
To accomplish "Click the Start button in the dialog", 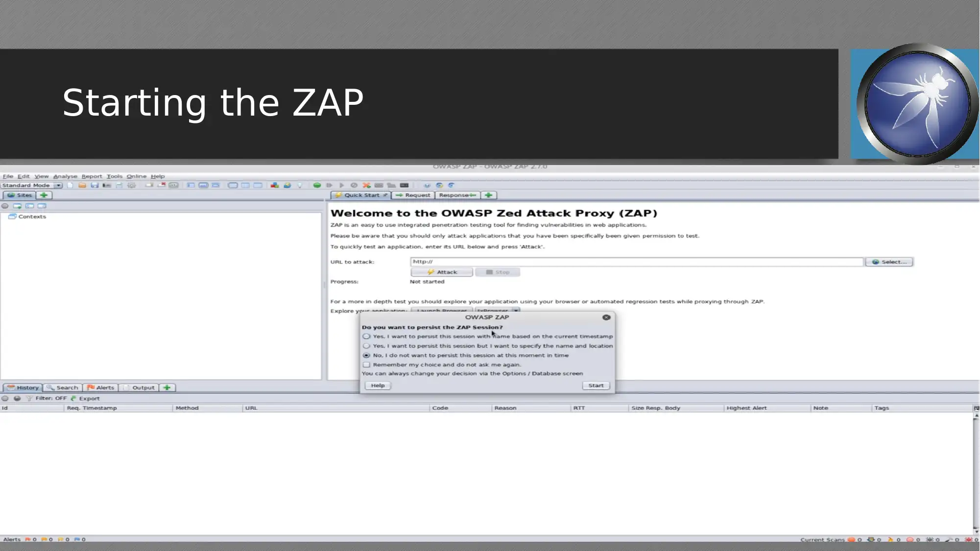I will (x=596, y=385).
